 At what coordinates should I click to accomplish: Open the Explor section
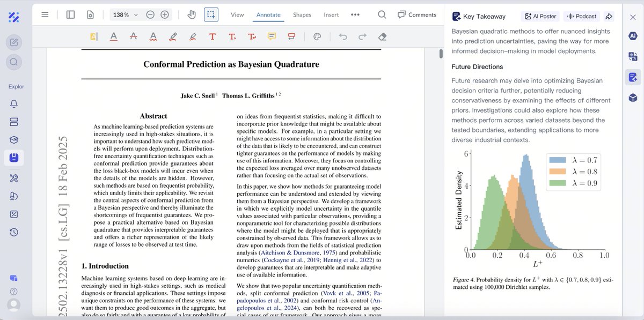pyautogui.click(x=16, y=86)
